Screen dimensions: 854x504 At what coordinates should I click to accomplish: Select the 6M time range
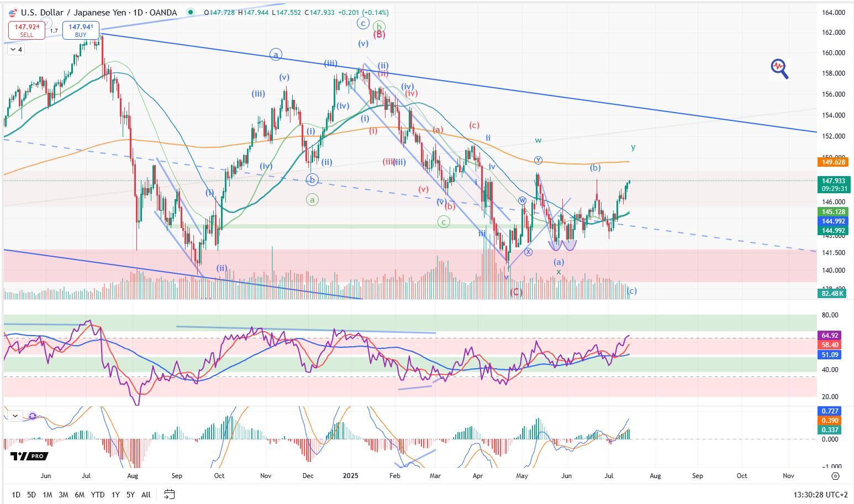[80, 495]
